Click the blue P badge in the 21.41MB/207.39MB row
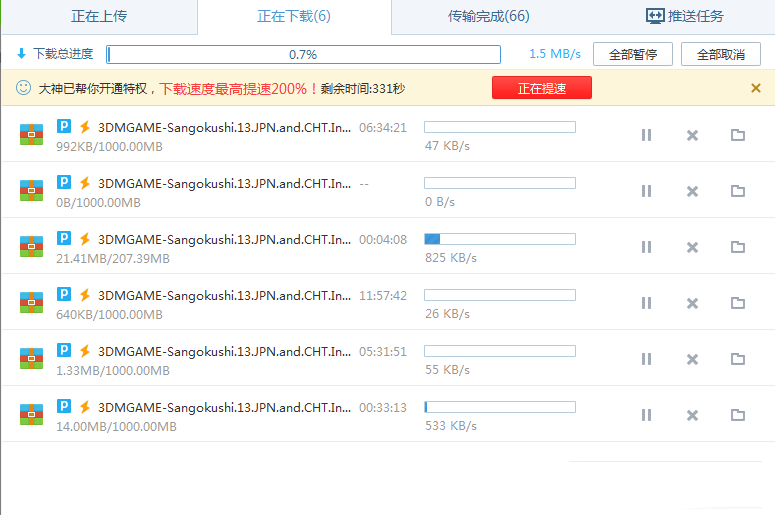775x515 pixels. click(64, 238)
